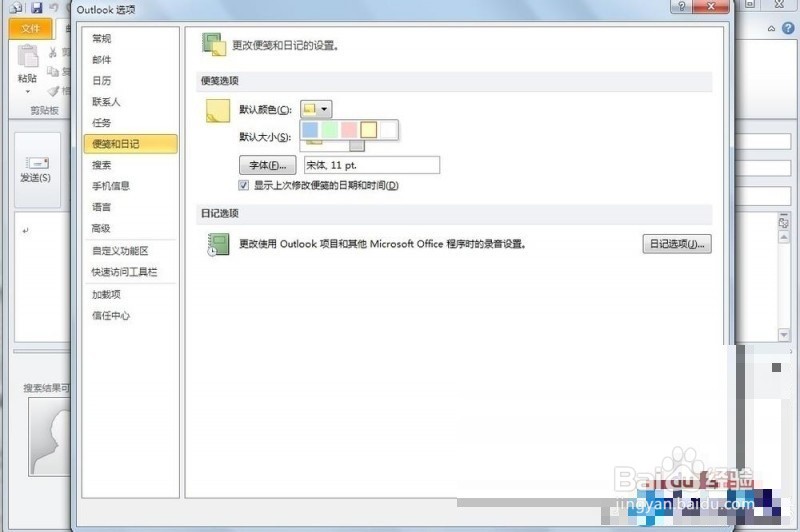800x532 pixels.
Task: Click the notes and journal header icon
Action: [x=214, y=44]
